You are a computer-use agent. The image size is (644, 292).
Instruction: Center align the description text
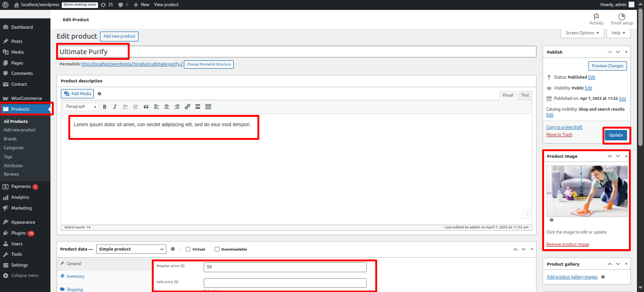[166, 107]
